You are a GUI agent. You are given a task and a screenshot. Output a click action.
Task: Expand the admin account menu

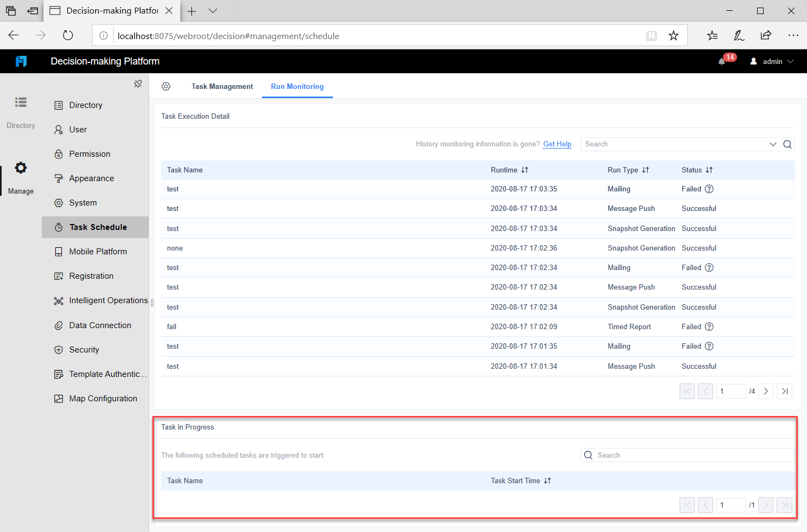[x=771, y=61]
